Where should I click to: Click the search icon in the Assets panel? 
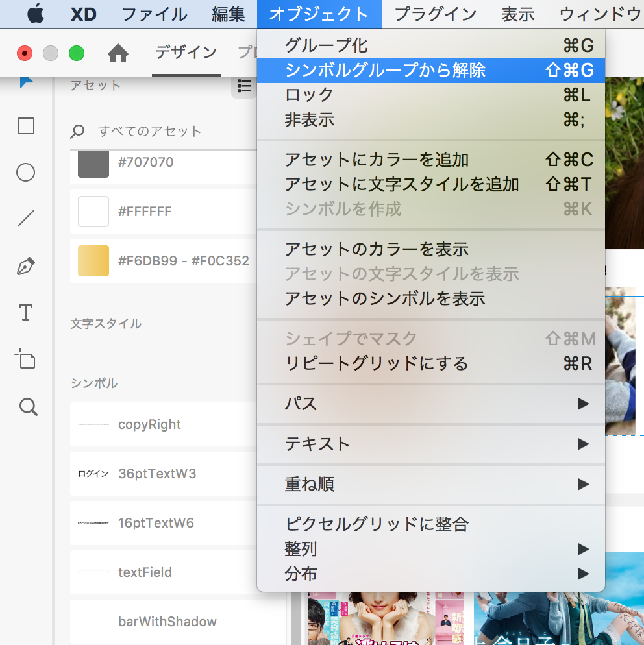[78, 130]
